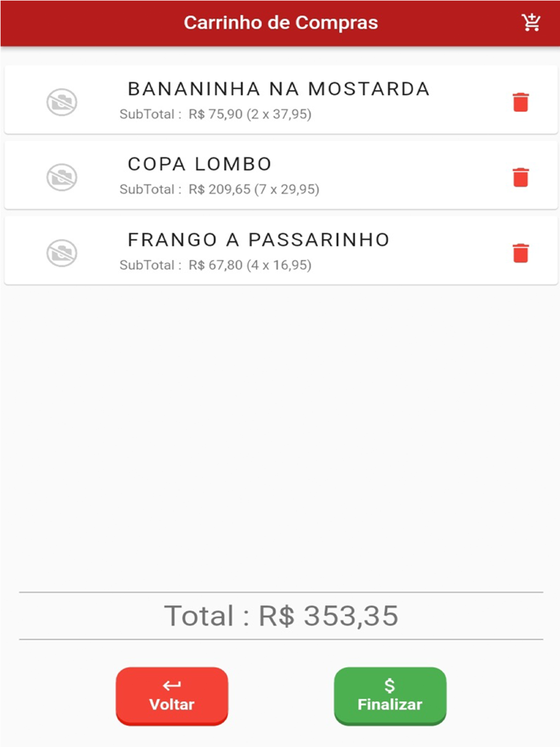Viewport: 560px width, 747px height.
Task: Click the return arrow icon in Voltar button
Action: click(x=171, y=685)
